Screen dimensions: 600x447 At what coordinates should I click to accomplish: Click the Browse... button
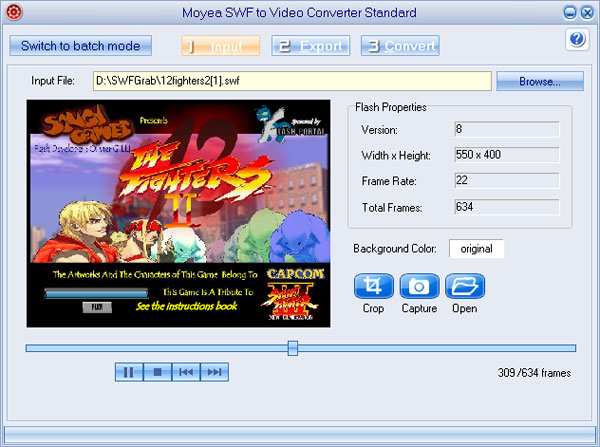tap(540, 81)
